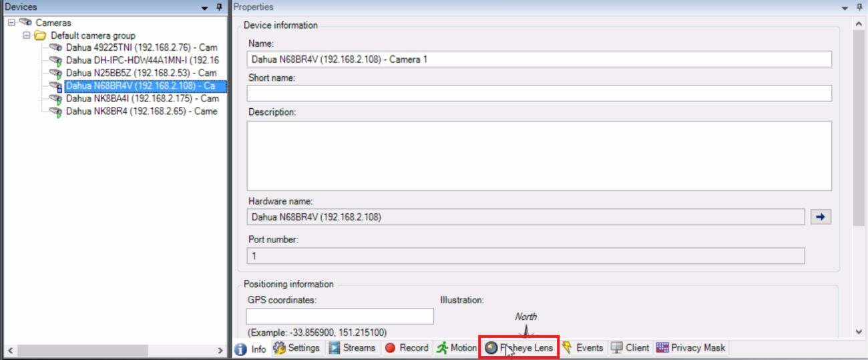Click the Events tab's lightning icon
Image resolution: width=868 pixels, height=360 pixels.
point(568,348)
